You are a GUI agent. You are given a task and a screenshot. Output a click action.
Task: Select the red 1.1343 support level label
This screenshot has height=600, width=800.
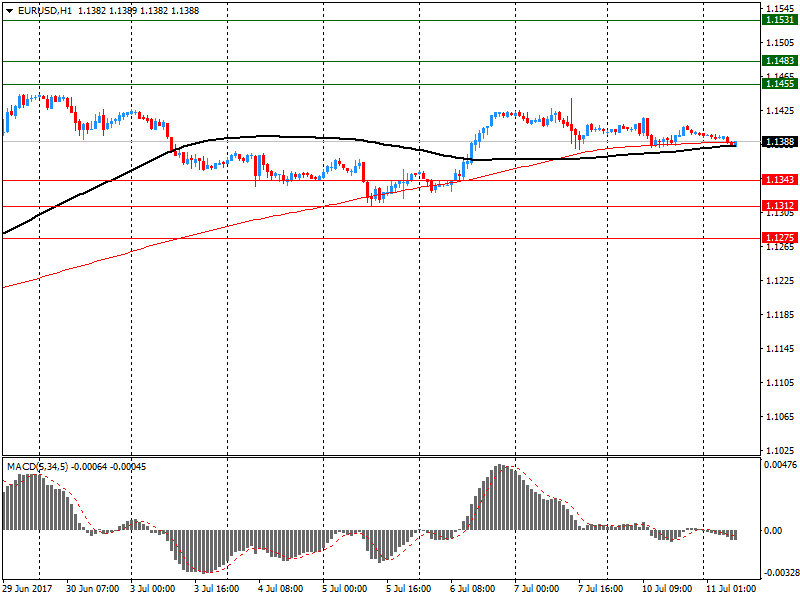(x=780, y=180)
